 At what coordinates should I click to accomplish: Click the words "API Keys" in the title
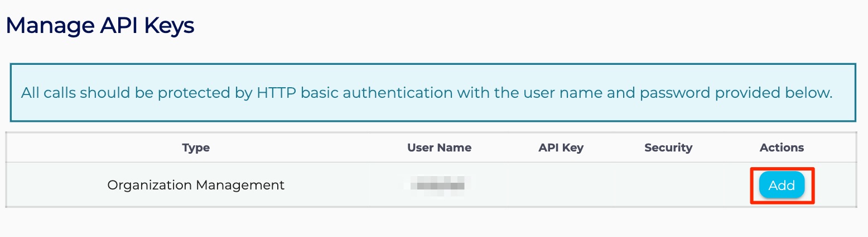(148, 26)
